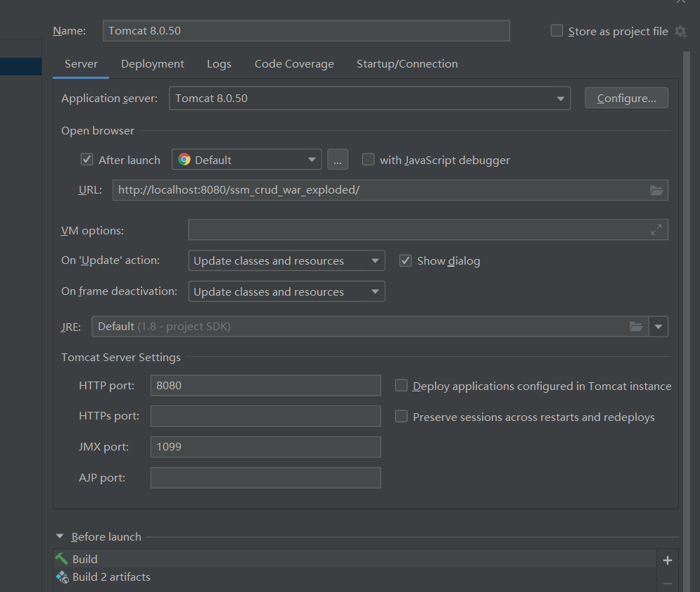Open the Application server dropdown
The height and width of the screenshot is (592, 700).
click(369, 99)
